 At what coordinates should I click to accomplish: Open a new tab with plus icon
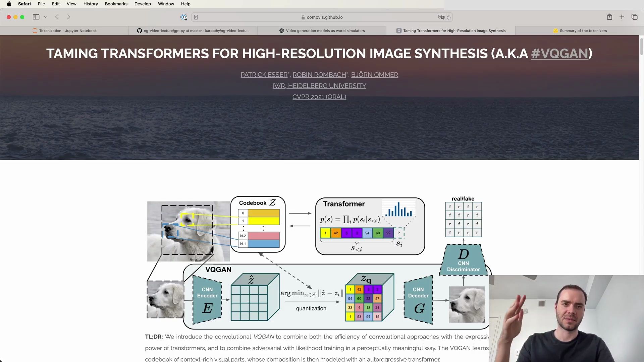[x=622, y=17]
